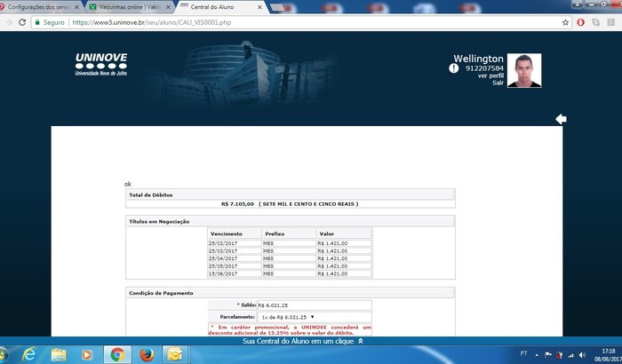The width and height of the screenshot is (622, 364).
Task: Open Windows Explorer folder in taskbar
Action: 59,354
